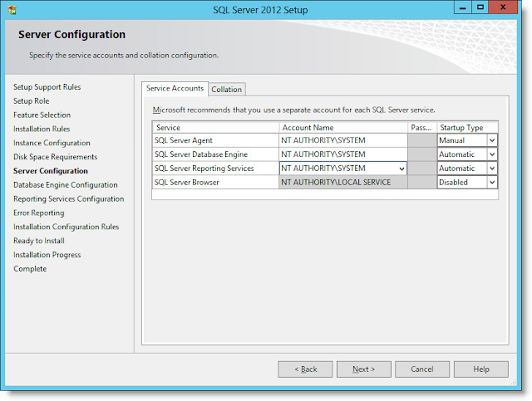Open Help for Server Configuration
This screenshot has width=532, height=401.
[x=481, y=369]
